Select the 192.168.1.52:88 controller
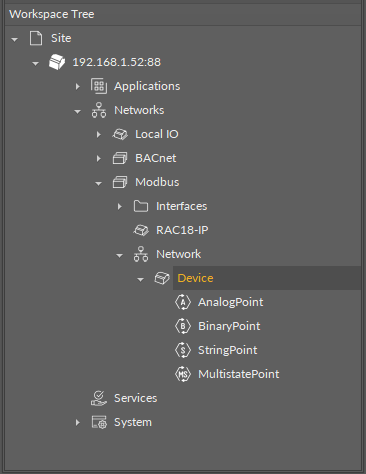Image resolution: width=366 pixels, height=474 pixels. 116,62
